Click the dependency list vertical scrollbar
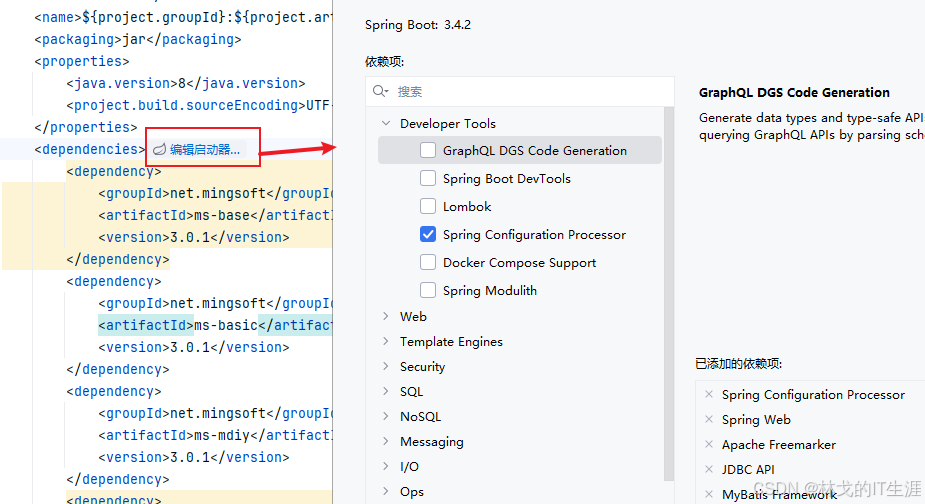The image size is (925, 504). click(668, 294)
